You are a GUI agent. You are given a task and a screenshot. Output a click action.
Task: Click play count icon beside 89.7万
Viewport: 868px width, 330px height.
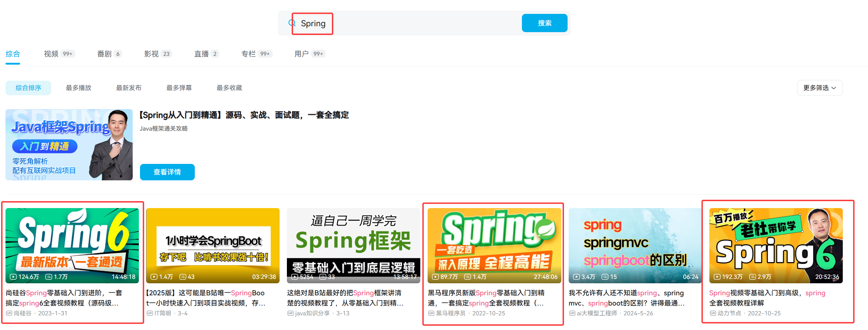[435, 277]
